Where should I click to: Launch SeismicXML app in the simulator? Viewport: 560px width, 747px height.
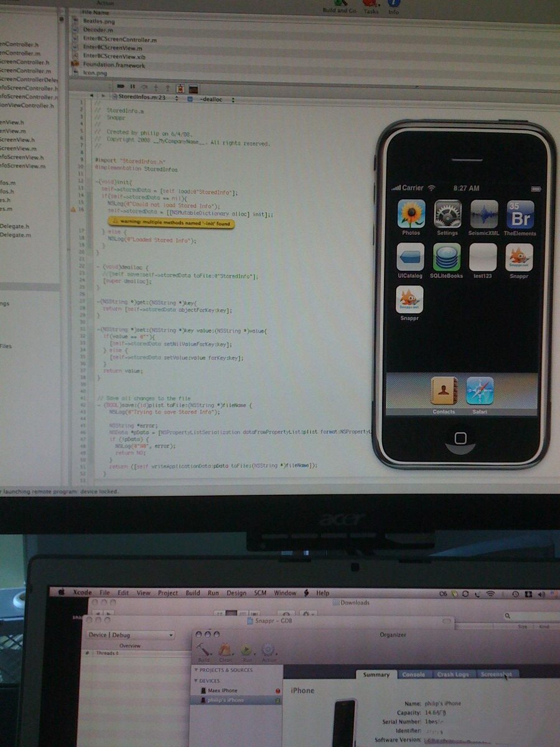coord(484,214)
